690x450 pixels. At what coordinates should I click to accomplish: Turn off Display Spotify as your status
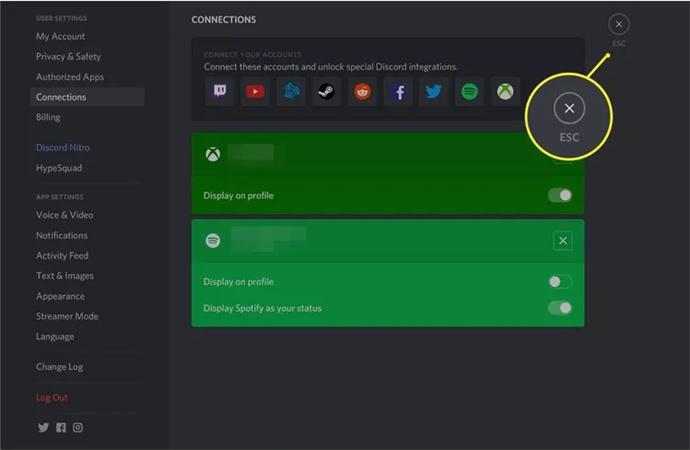(x=560, y=308)
